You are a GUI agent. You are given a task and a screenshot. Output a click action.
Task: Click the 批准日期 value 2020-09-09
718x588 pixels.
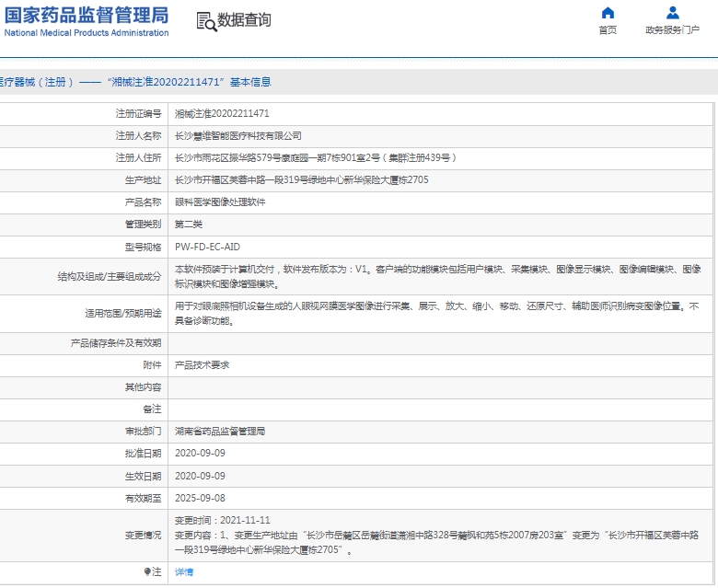[200, 453]
